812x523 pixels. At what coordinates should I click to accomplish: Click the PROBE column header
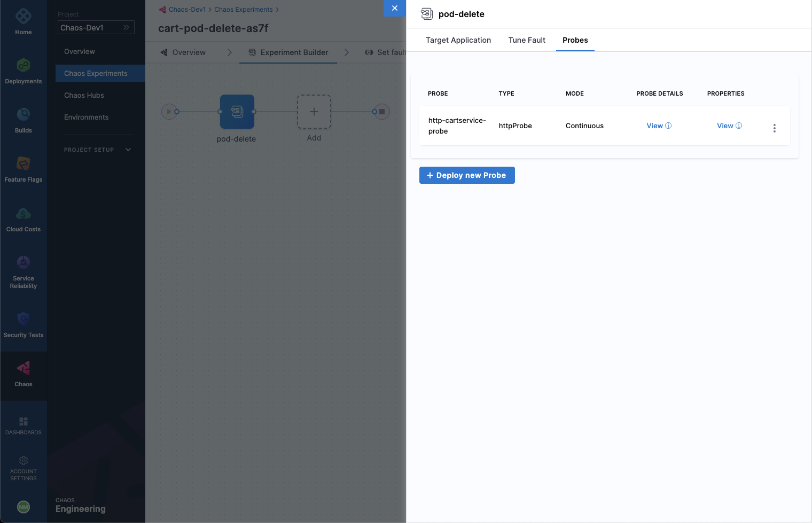(438, 93)
